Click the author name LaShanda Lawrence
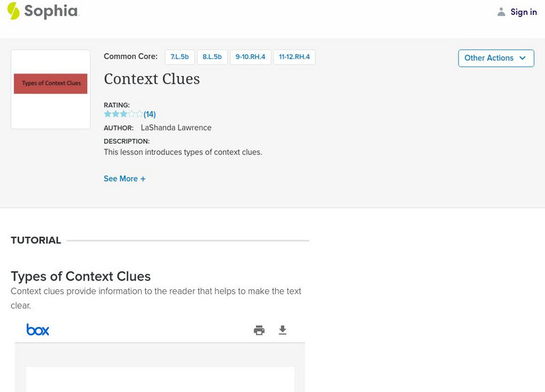 pos(176,128)
